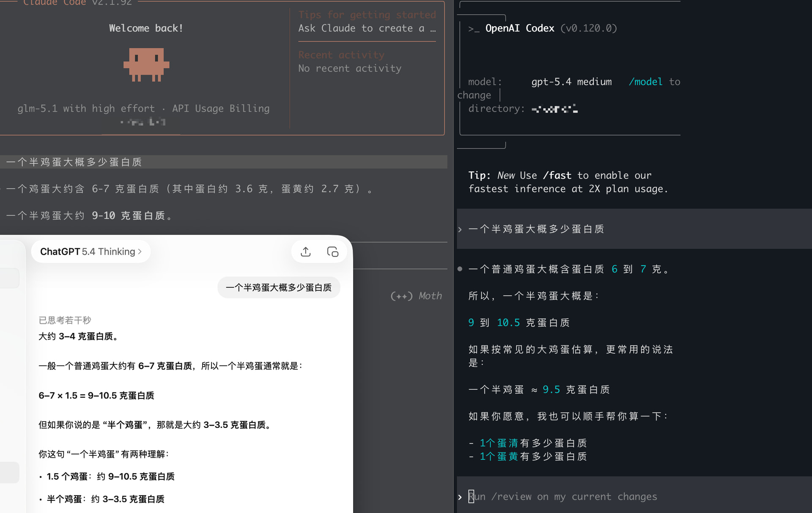Click the user message bubble in ChatGPT

(279, 288)
